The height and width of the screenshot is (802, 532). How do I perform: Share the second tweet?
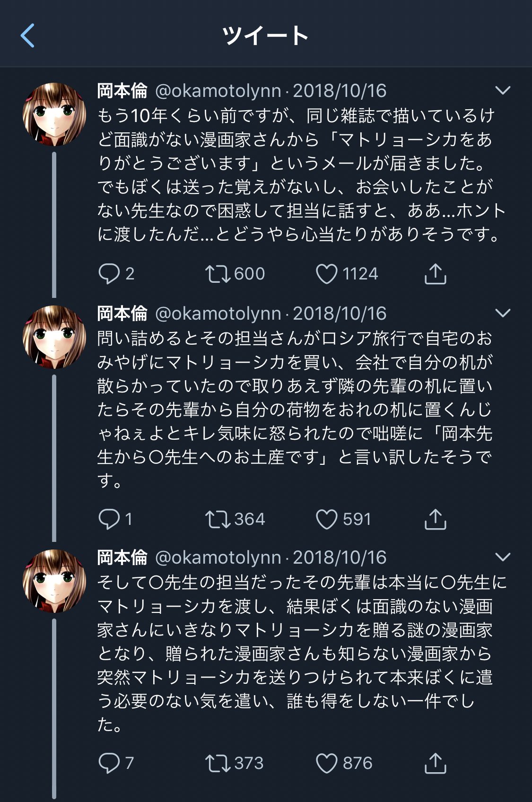coord(435,519)
